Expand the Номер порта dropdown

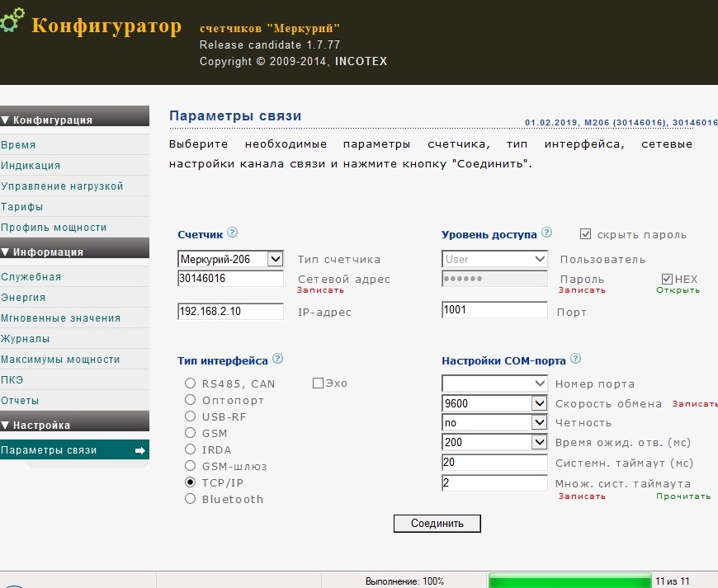(540, 383)
